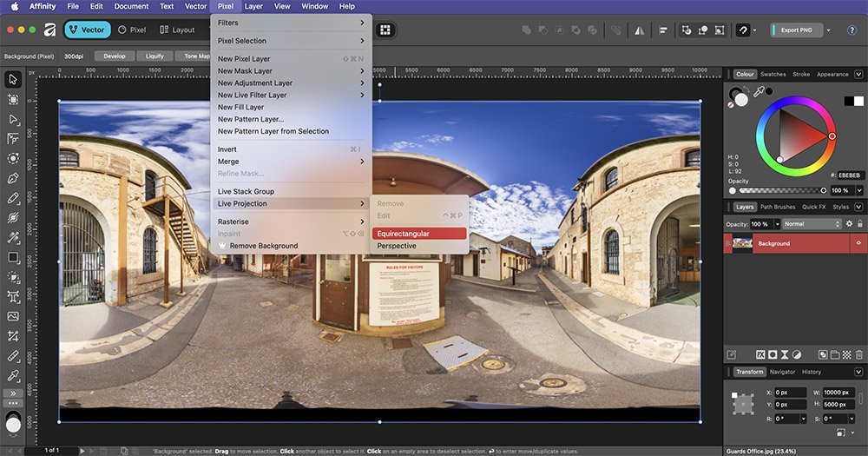Click the eyedropper in the Colour panel
The image size is (868, 456).
(759, 91)
